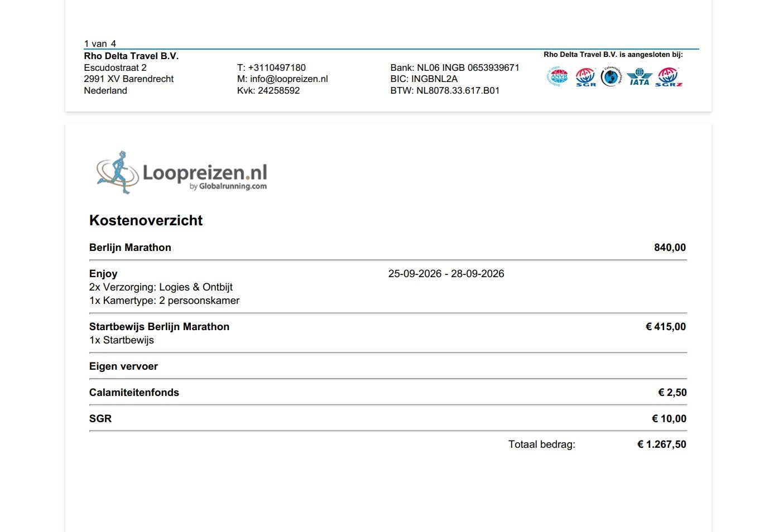Click the Berlijn Marathon price 840,00
The height and width of the screenshot is (532, 769).
click(670, 248)
